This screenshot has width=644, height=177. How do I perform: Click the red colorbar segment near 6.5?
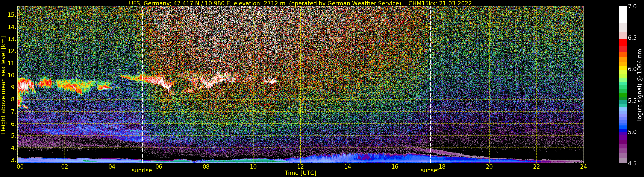coord(623,43)
